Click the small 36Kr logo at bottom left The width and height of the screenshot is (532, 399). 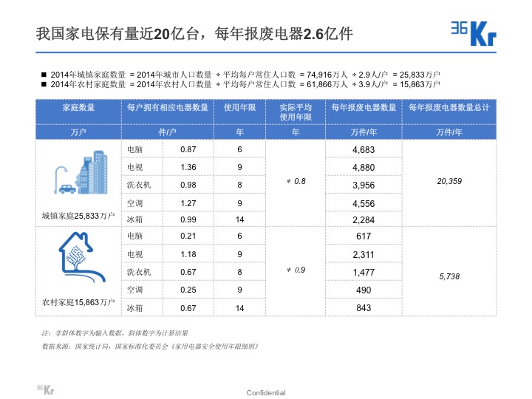[x=44, y=389]
